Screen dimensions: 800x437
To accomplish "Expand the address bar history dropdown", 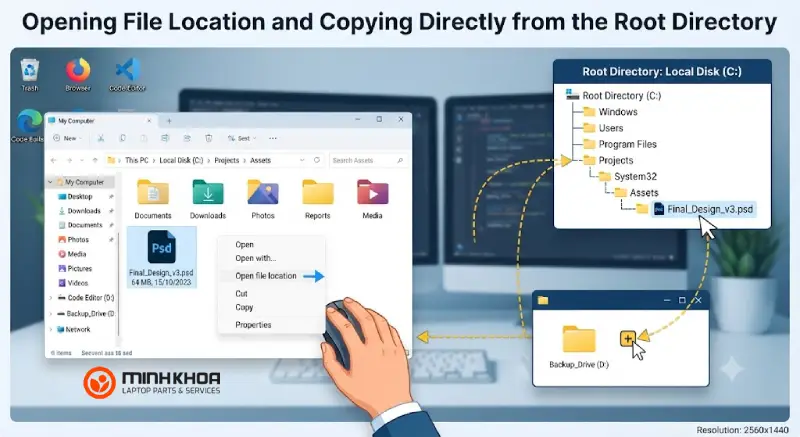I will point(302,160).
